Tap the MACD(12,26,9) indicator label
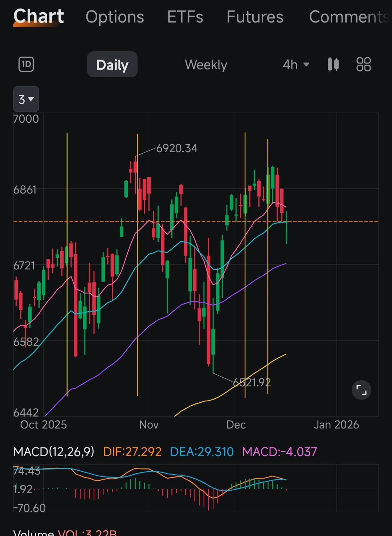The width and height of the screenshot is (392, 536). coord(54,452)
